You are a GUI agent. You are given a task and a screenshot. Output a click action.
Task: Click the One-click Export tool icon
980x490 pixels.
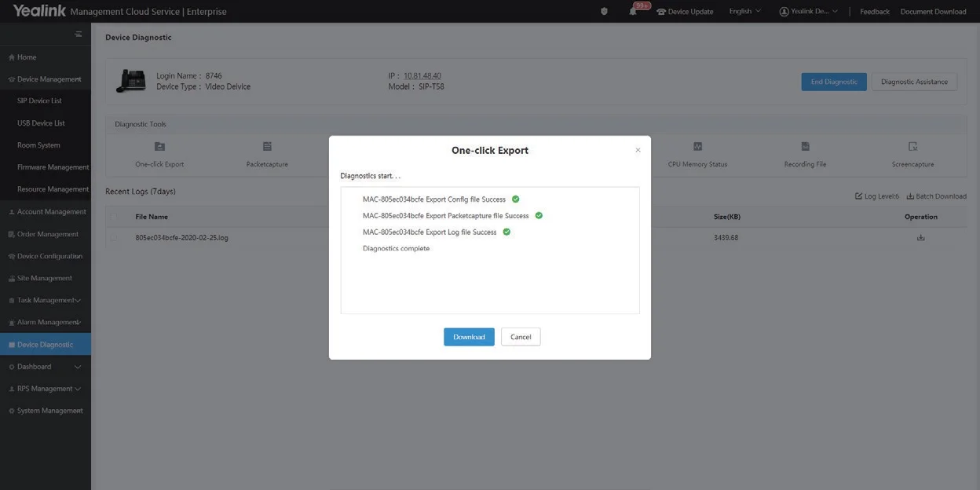(159, 147)
